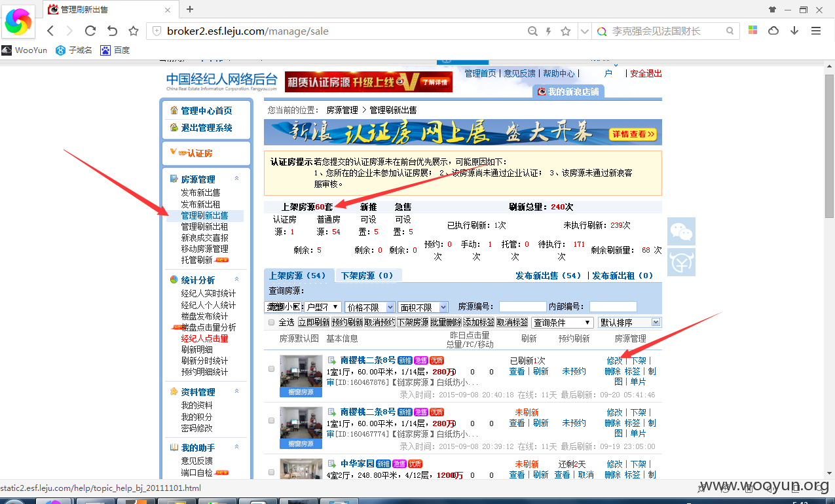Click the 取消预约 button

[x=379, y=323]
